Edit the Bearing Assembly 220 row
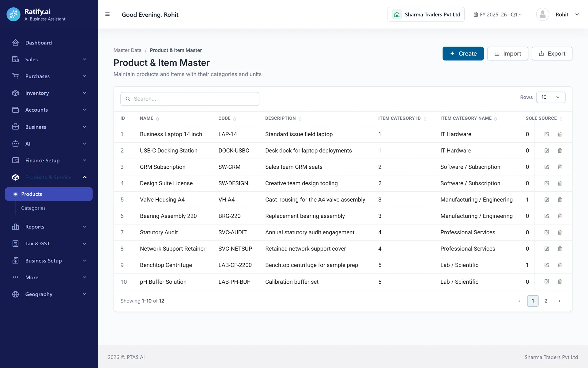This screenshot has height=368, width=588. click(x=547, y=216)
